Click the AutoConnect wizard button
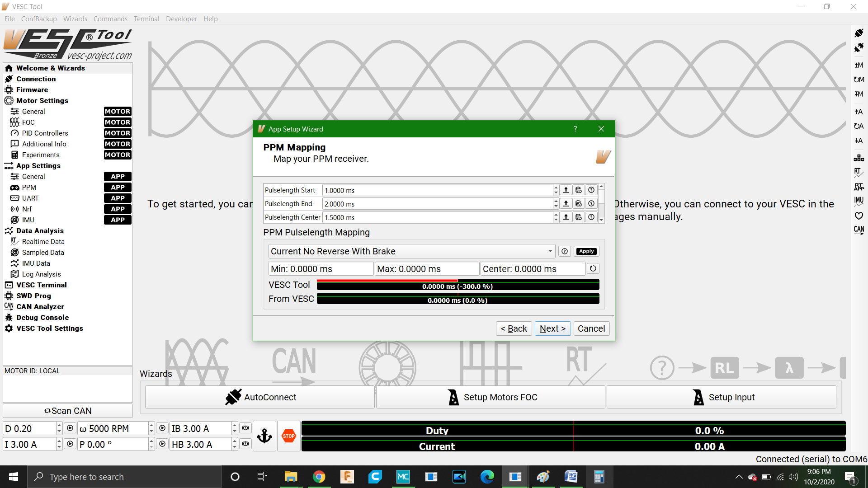The image size is (868, 488). (260, 397)
